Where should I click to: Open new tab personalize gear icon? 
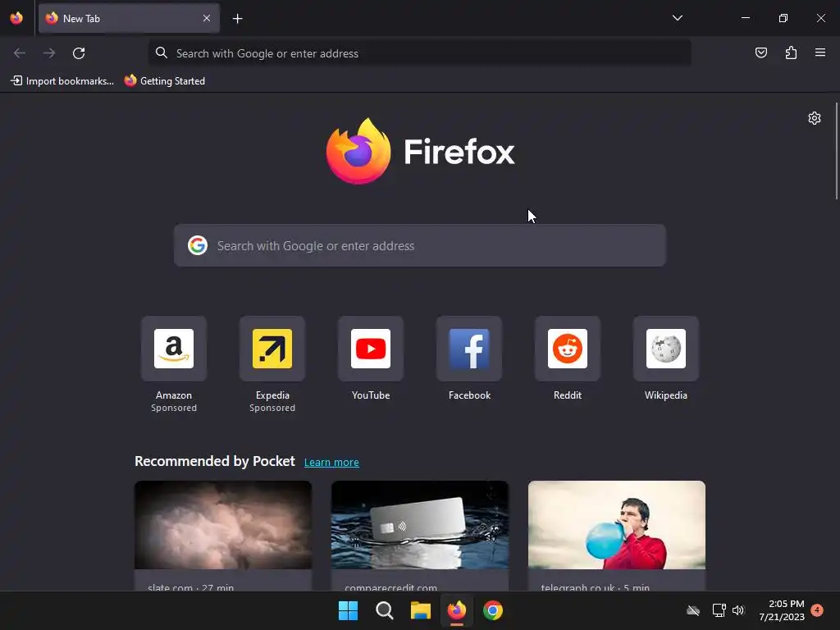[x=815, y=118]
